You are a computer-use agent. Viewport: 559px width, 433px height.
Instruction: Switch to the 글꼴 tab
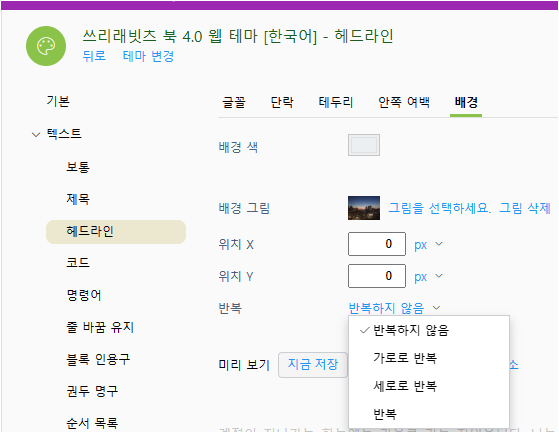click(x=234, y=102)
